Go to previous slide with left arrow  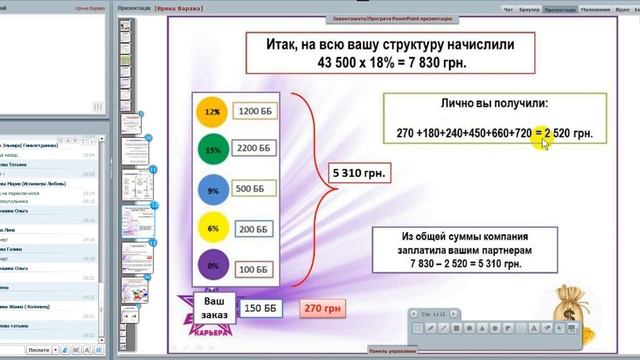point(414,314)
